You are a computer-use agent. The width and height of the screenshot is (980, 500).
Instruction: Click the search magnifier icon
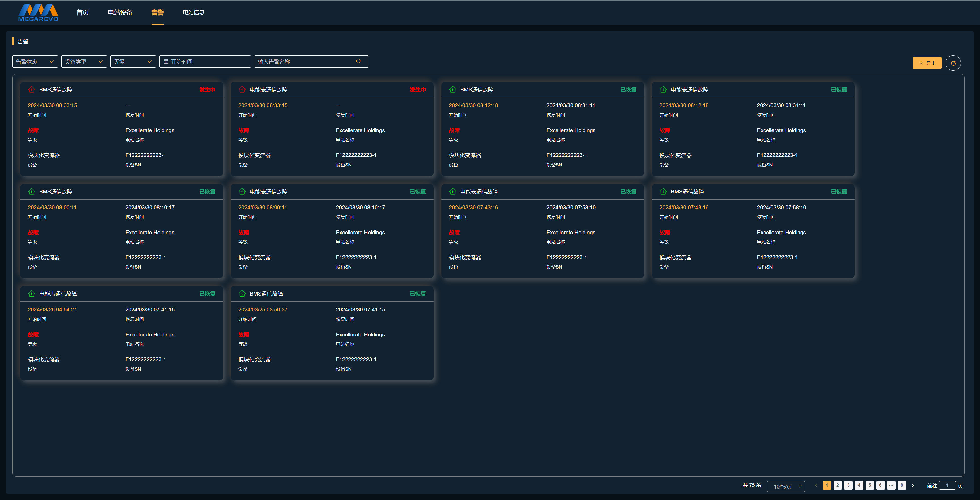point(358,61)
